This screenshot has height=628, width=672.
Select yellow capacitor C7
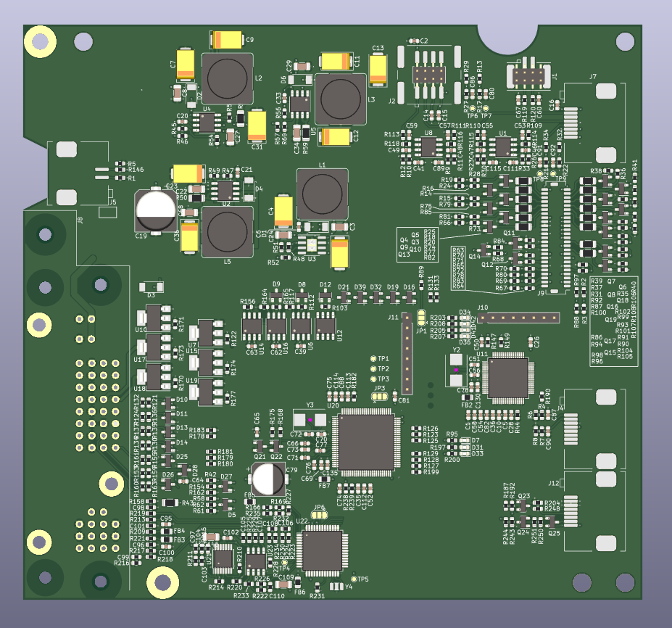point(186,65)
